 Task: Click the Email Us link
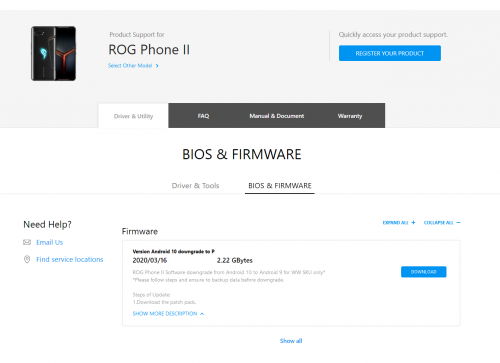[50, 242]
